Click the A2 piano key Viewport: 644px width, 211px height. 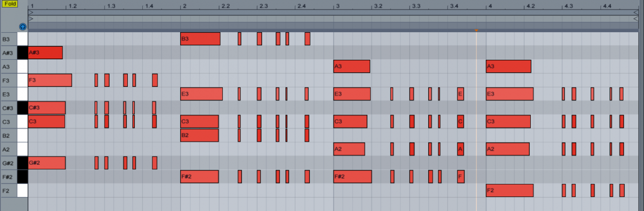(x=23, y=149)
